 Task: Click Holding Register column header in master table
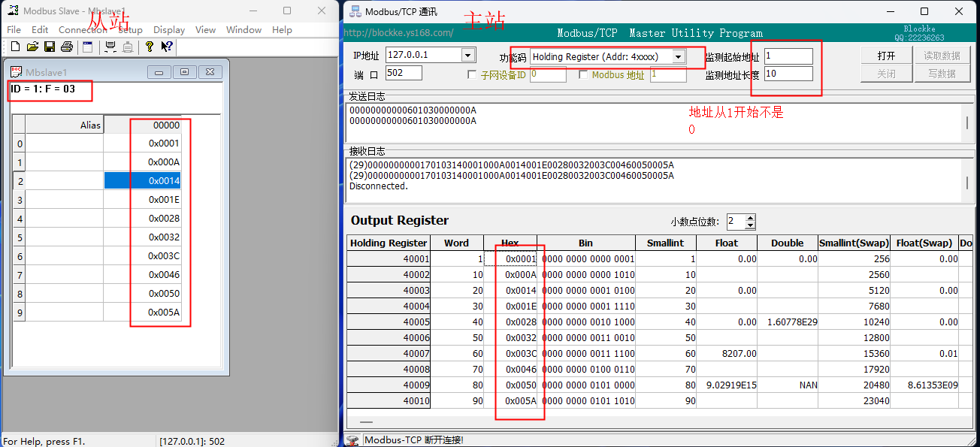389,243
